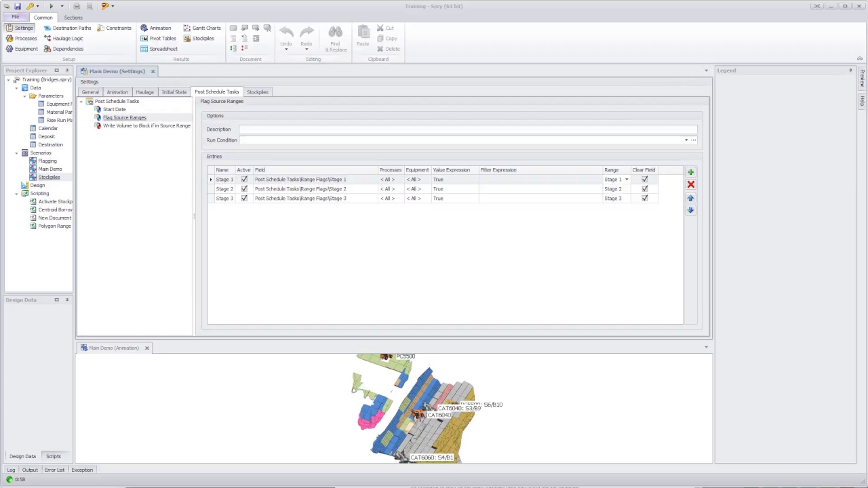The height and width of the screenshot is (488, 868).
Task: Select Start Date task in tree
Action: click(114, 110)
